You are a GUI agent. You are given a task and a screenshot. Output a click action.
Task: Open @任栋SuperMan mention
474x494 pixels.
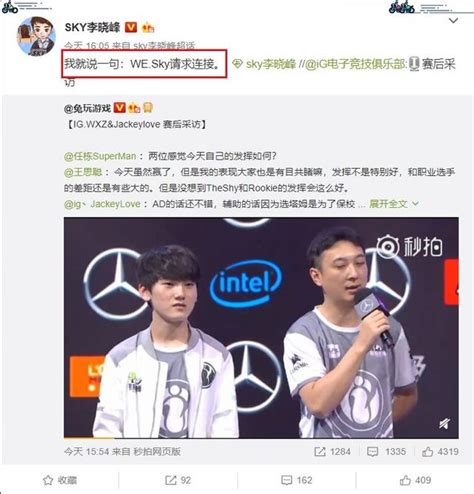click(100, 156)
